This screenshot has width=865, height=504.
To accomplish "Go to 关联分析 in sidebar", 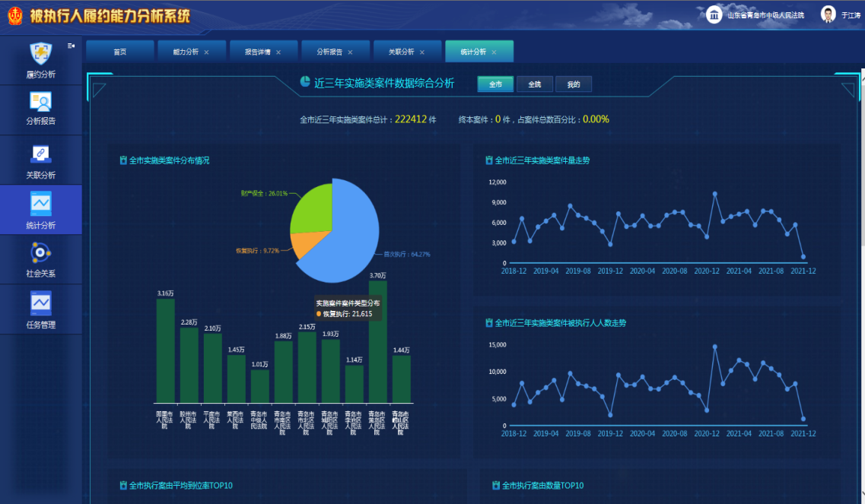I will pyautogui.click(x=41, y=160).
